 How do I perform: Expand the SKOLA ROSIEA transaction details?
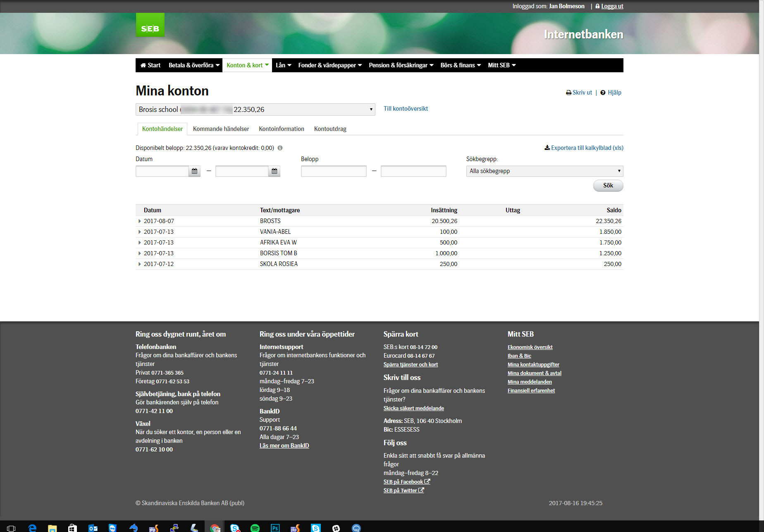[x=139, y=264]
